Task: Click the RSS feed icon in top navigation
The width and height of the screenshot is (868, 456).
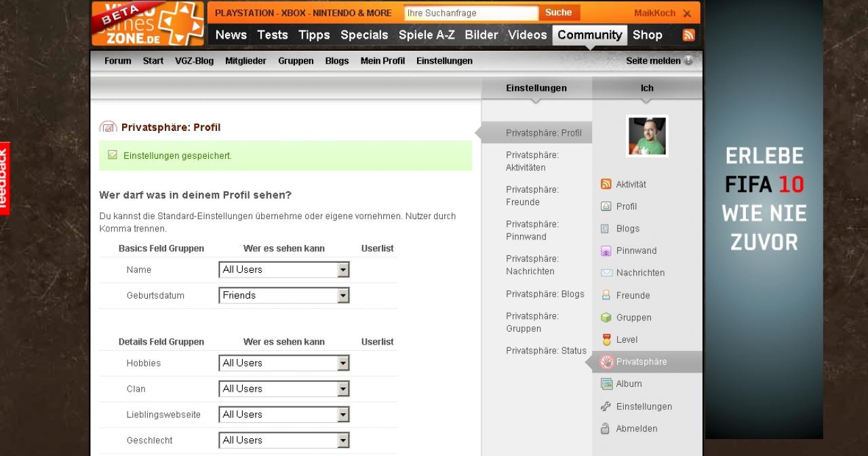Action: 688,35
